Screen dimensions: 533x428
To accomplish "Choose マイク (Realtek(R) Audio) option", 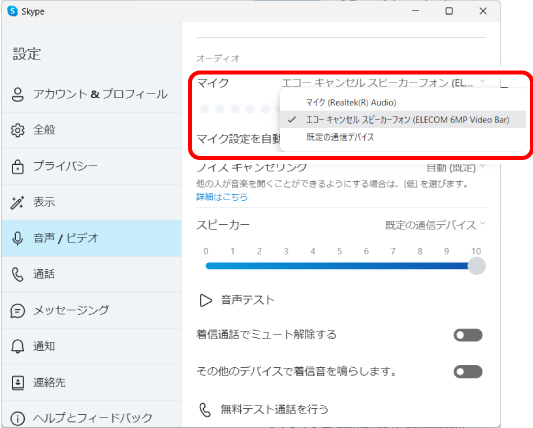I will (403, 103).
